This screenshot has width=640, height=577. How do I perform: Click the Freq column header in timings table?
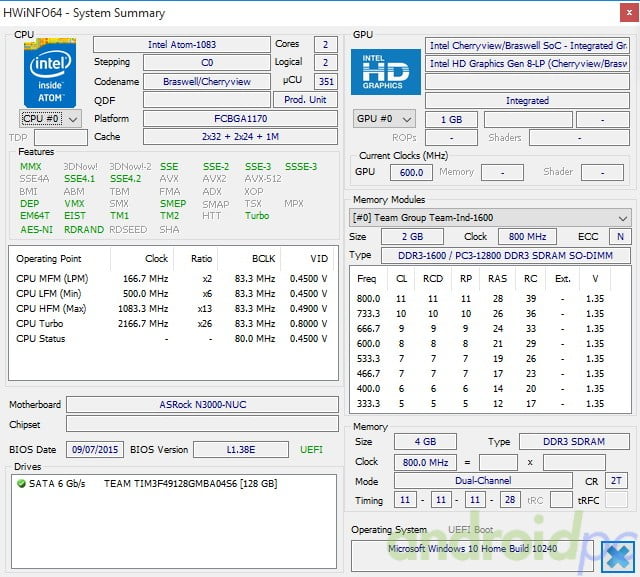(x=367, y=279)
